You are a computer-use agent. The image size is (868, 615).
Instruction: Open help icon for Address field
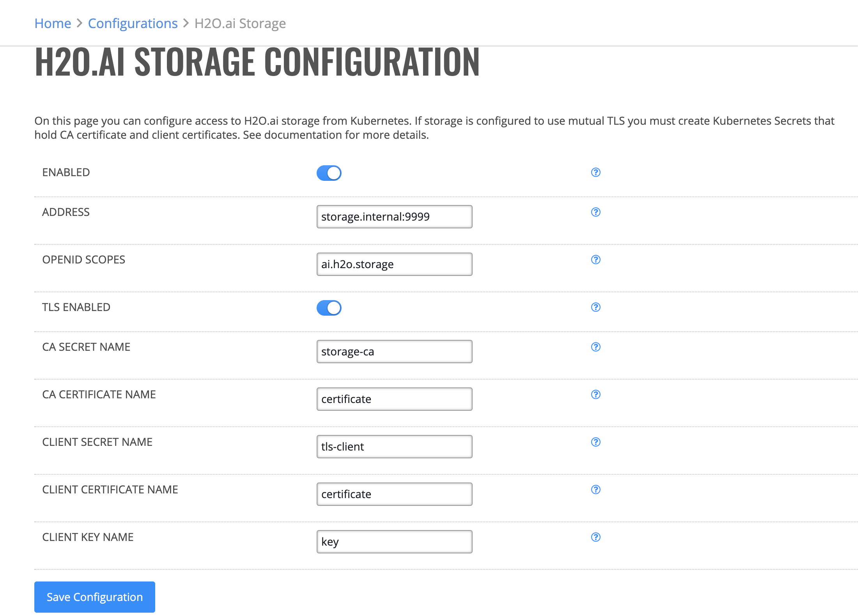(x=595, y=212)
